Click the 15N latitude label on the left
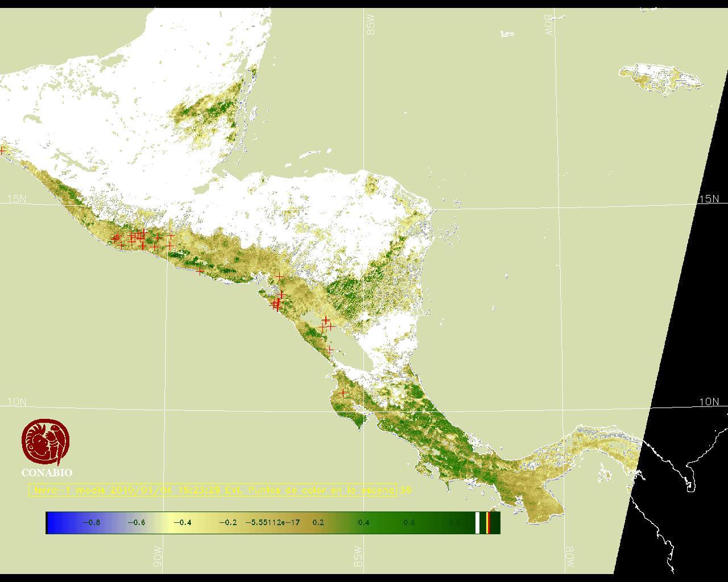The image size is (728, 582). click(16, 199)
